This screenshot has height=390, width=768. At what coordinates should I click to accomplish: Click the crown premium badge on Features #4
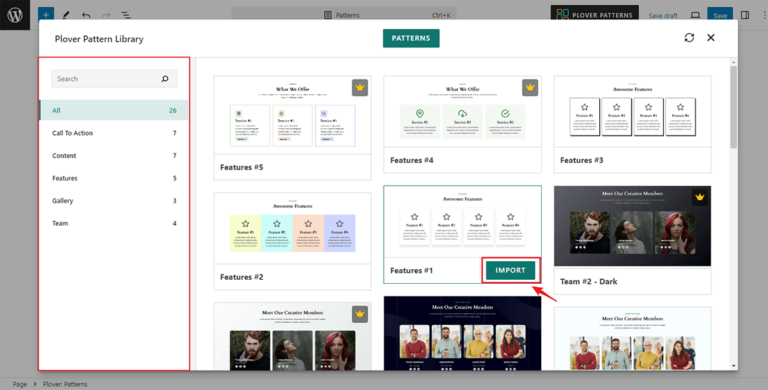[530, 87]
